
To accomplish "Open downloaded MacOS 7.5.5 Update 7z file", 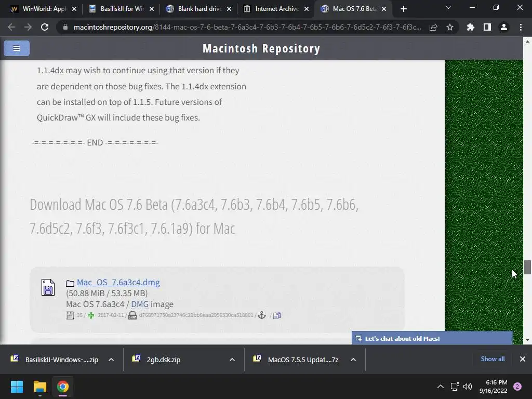I will coord(296,360).
